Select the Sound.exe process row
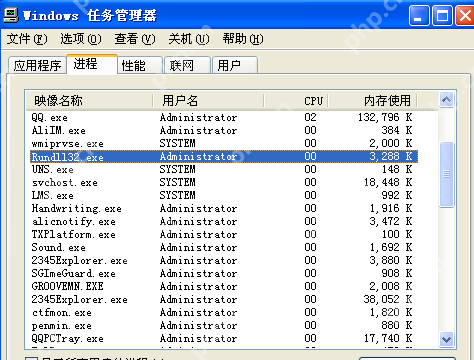474x360 pixels. click(x=224, y=247)
